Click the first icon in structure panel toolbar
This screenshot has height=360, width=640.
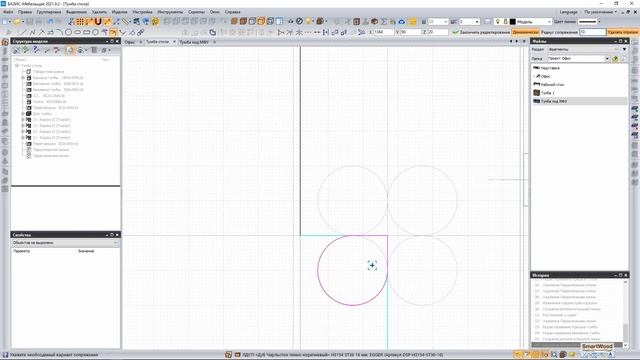coord(17,50)
